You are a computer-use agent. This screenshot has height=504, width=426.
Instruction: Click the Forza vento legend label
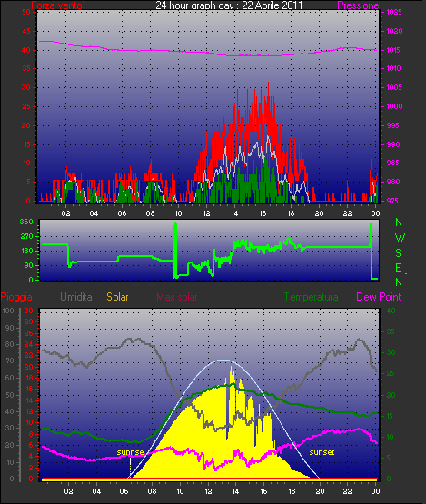(58, 5)
